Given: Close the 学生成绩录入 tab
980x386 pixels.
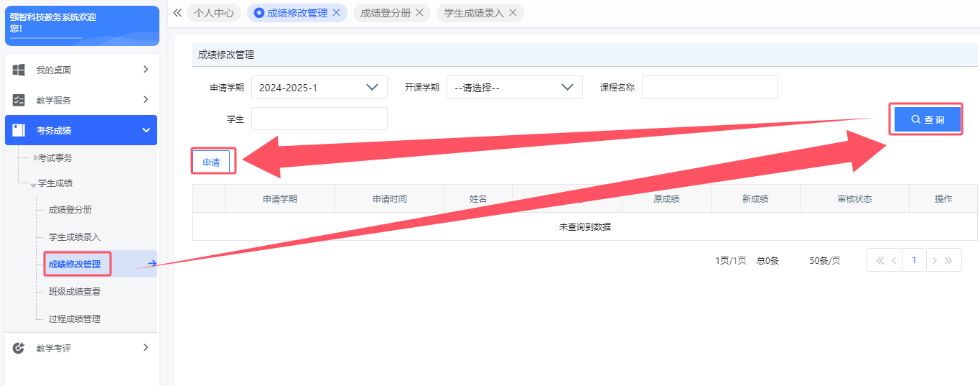Looking at the screenshot, I should click(513, 13).
